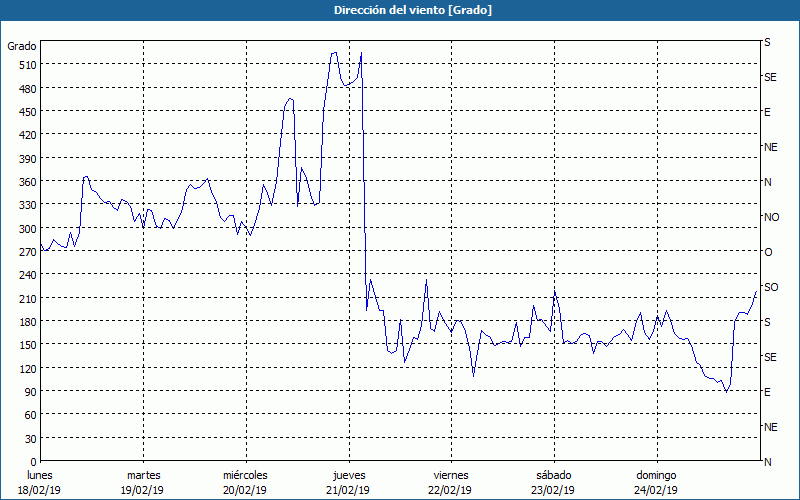This screenshot has height=500, width=800.
Task: Click the date 20/02/19
Action: (245, 490)
